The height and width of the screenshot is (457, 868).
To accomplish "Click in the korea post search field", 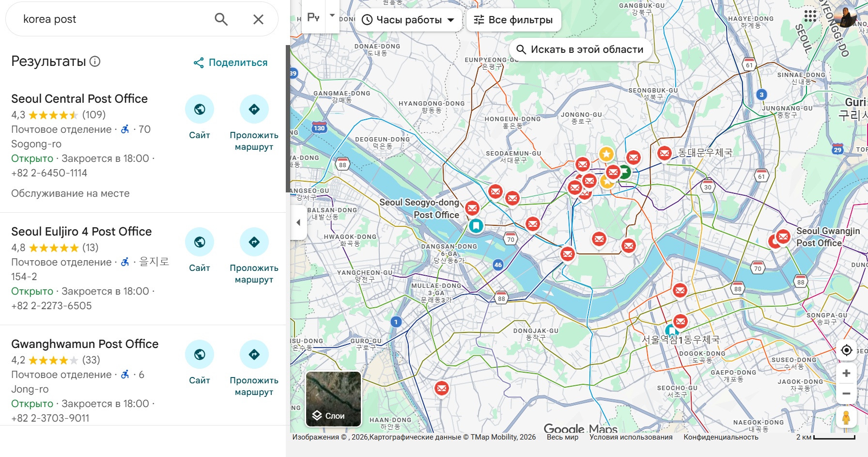I will tap(111, 19).
